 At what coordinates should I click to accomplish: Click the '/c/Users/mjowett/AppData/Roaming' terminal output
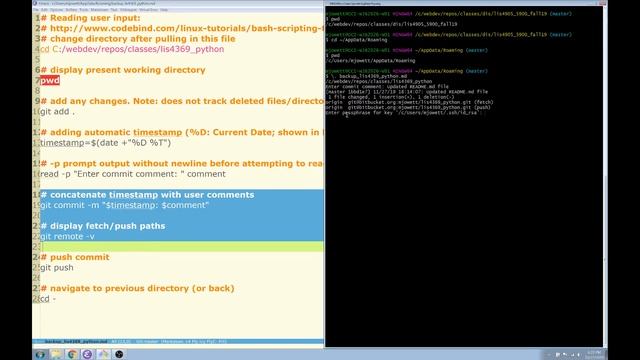370,61
